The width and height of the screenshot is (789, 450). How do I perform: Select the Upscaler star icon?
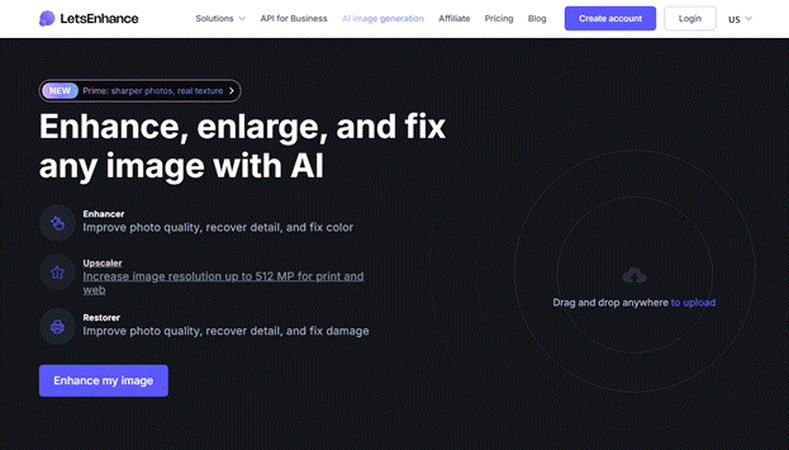(x=57, y=272)
